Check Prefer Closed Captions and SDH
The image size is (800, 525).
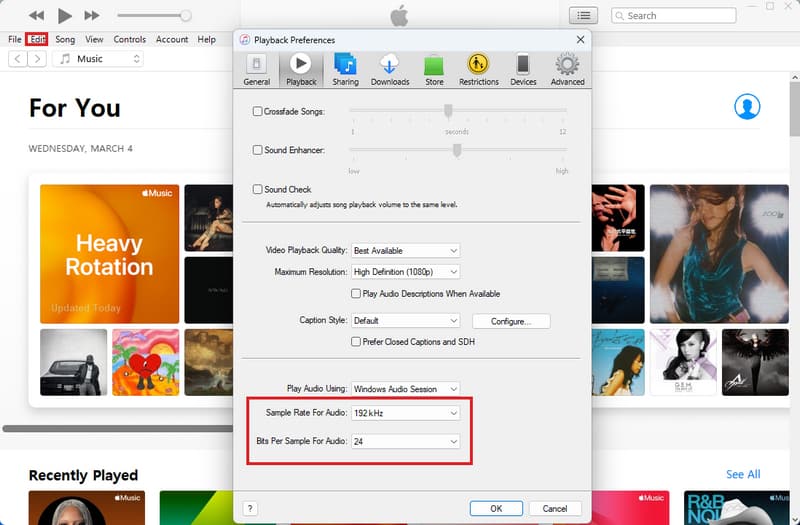356,342
